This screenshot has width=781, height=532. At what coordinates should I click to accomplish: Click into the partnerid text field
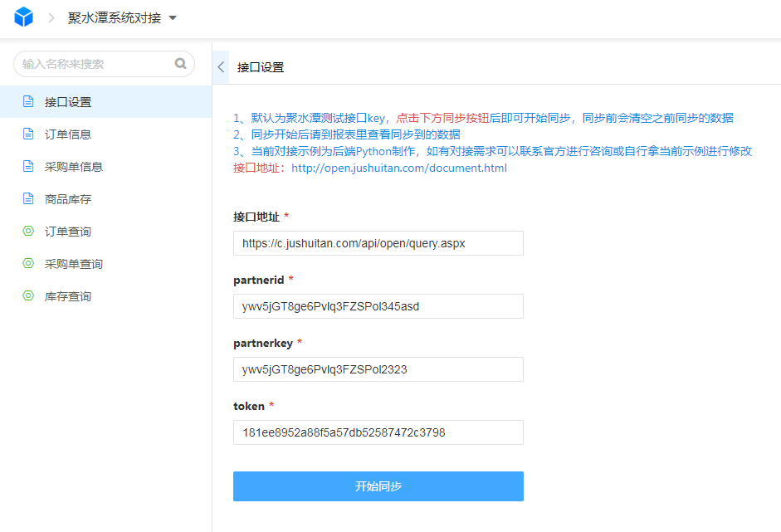pyautogui.click(x=378, y=306)
